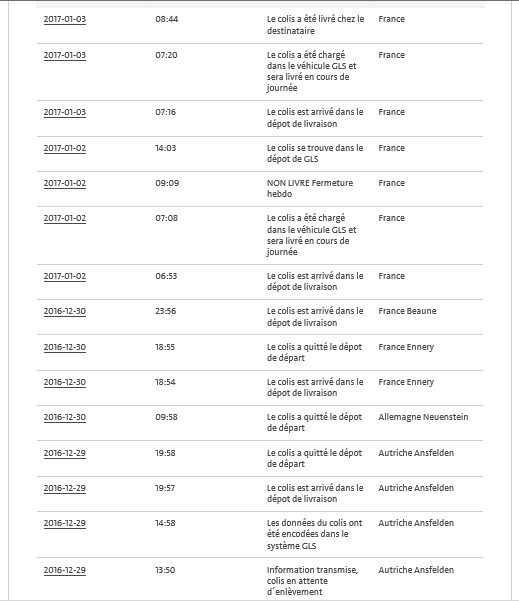Click the 2016-12-29 date at 14:58
Screen dimensions: 519x601
[65, 523]
